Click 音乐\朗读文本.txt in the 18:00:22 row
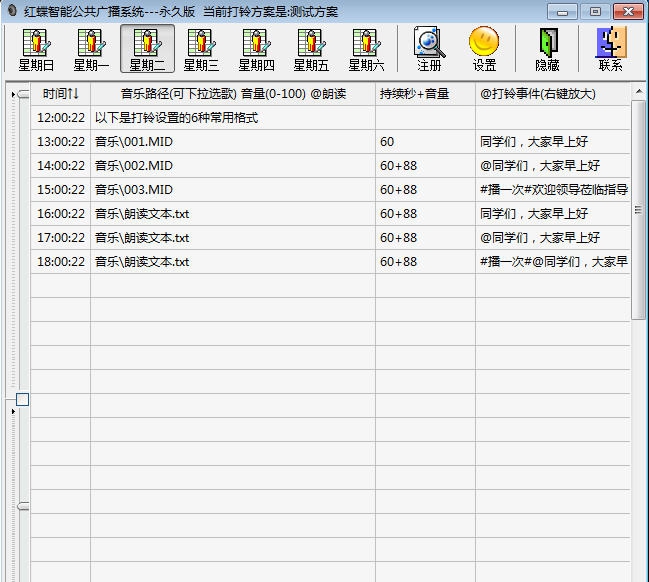649x582 pixels. click(x=233, y=262)
